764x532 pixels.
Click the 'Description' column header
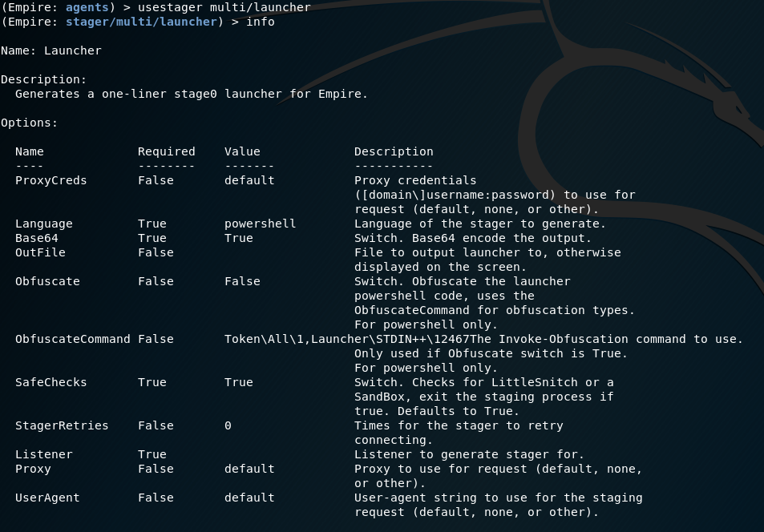click(x=394, y=151)
